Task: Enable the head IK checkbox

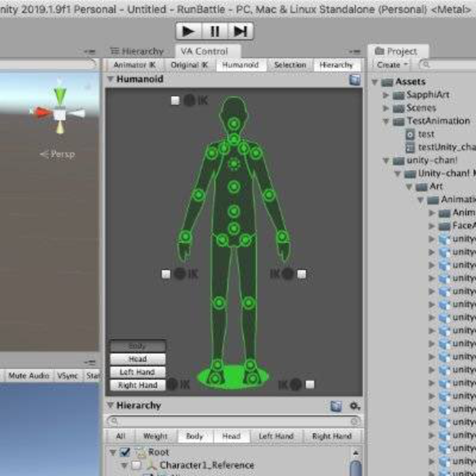Action: tap(175, 100)
